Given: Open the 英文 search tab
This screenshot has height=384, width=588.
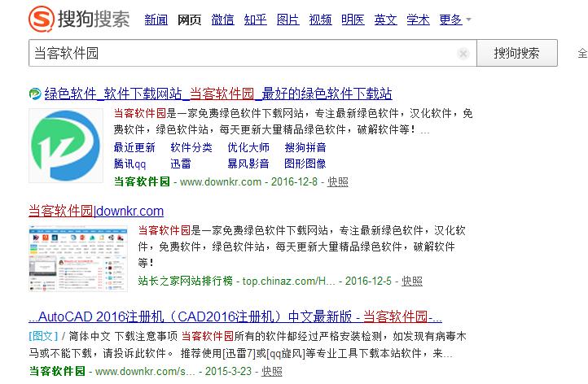Looking at the screenshot, I should [x=385, y=20].
